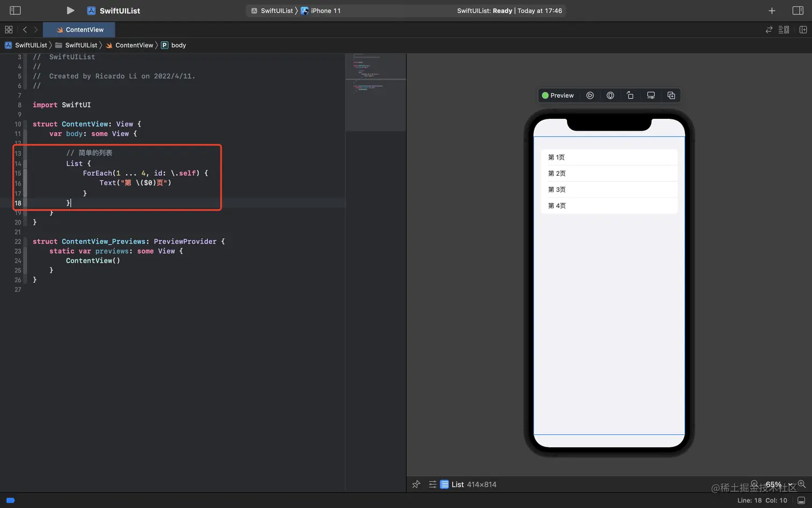Open the related items grid menu
The image size is (812, 508).
click(9, 30)
